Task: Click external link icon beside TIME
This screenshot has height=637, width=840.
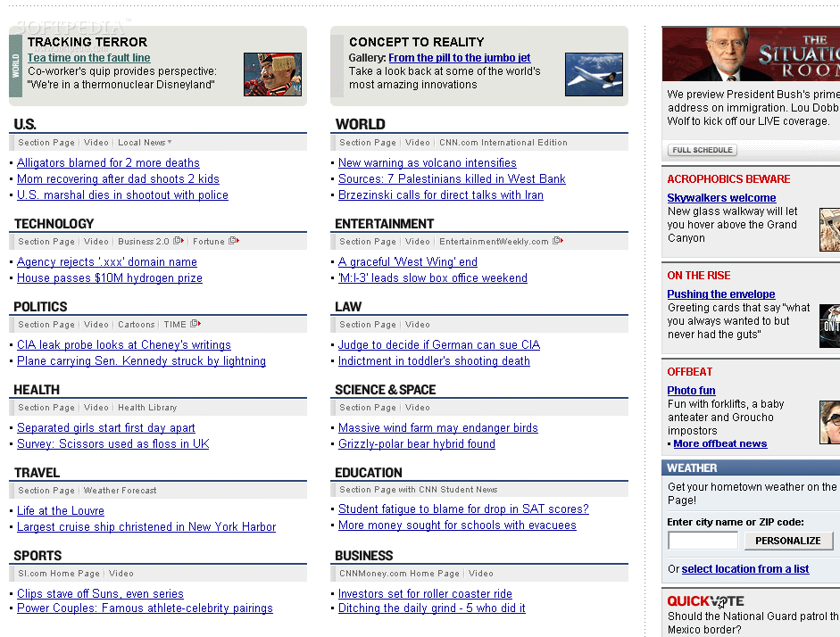Action: pos(195,324)
